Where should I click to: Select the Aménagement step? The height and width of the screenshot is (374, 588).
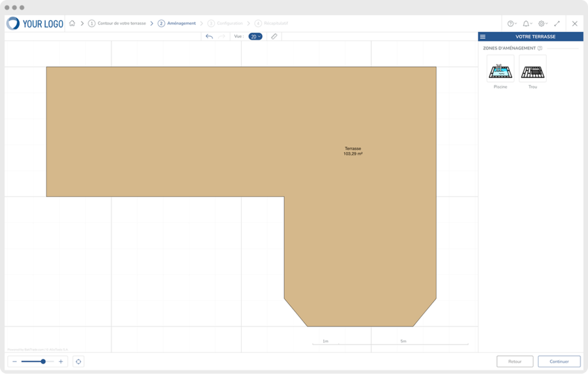[177, 24]
